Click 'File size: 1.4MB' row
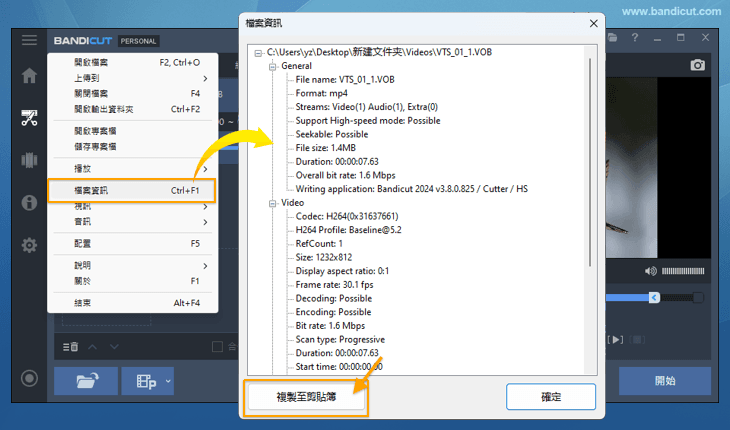The width and height of the screenshot is (730, 430). 326,148
